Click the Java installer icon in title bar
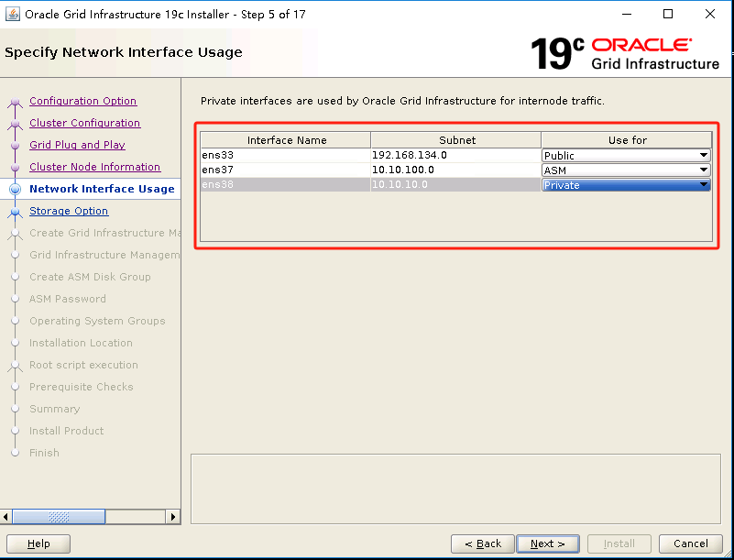The width and height of the screenshot is (734, 560). point(13,14)
